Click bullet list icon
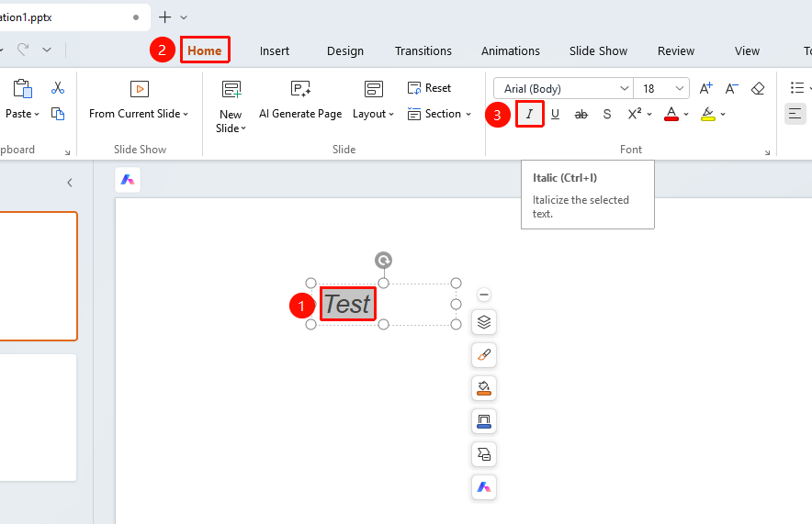Viewport: 812px width, 524px height. click(x=797, y=88)
